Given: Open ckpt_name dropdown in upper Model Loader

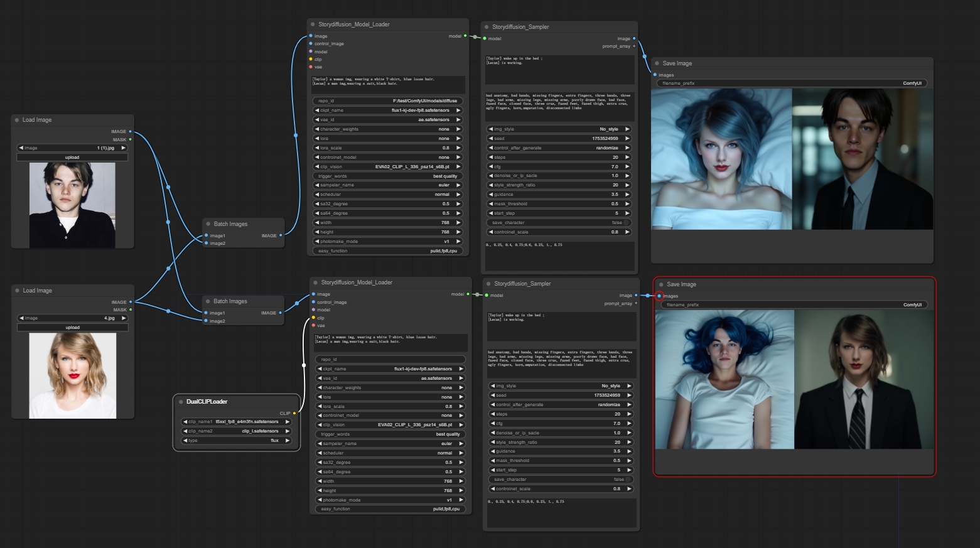Looking at the screenshot, I should (388, 110).
